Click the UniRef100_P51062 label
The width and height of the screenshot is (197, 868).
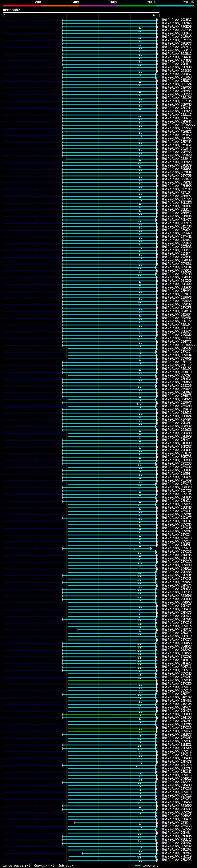[x=176, y=135]
